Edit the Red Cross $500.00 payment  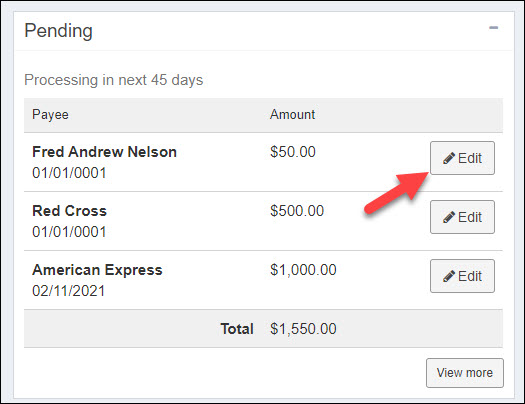point(462,217)
